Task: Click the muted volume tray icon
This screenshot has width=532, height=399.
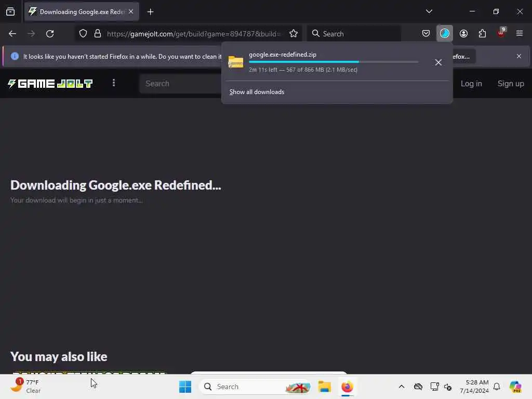Action: (448, 387)
